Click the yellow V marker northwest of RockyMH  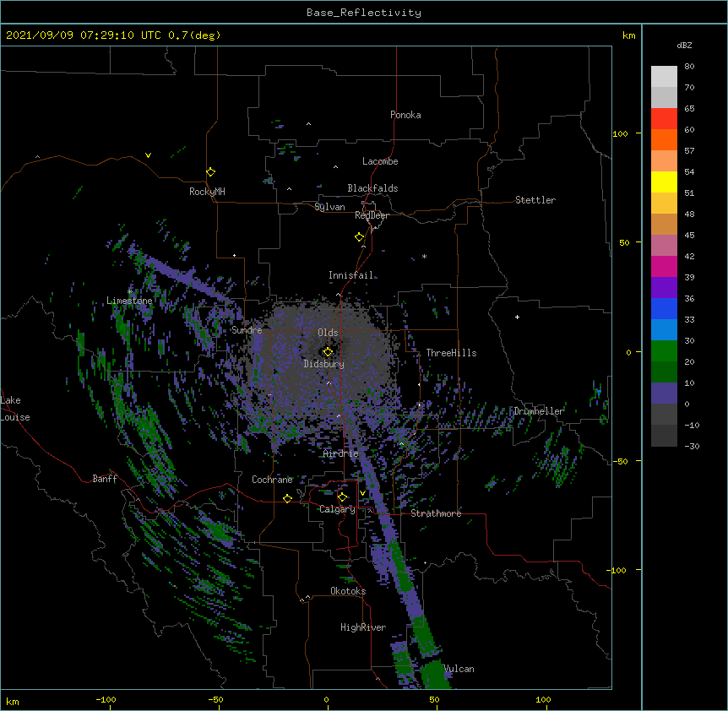click(x=148, y=155)
